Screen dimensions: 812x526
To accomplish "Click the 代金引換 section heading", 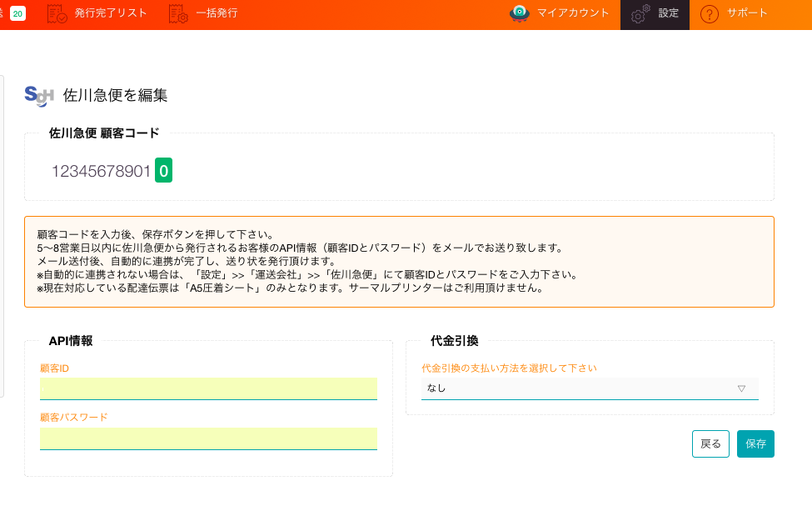I will point(455,341).
